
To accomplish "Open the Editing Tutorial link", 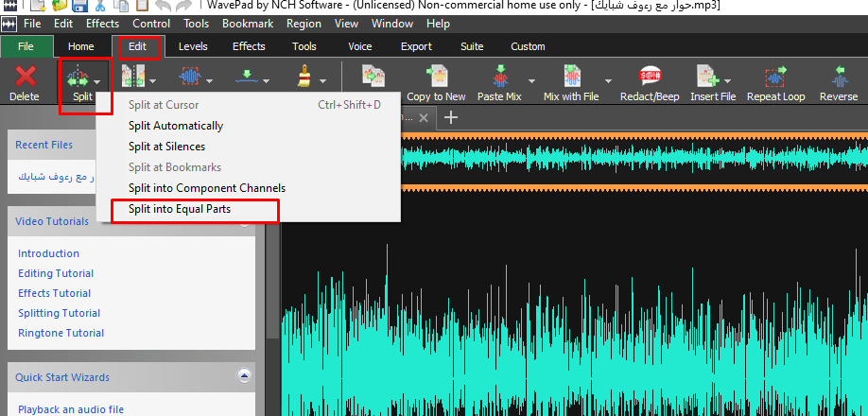I will click(56, 273).
